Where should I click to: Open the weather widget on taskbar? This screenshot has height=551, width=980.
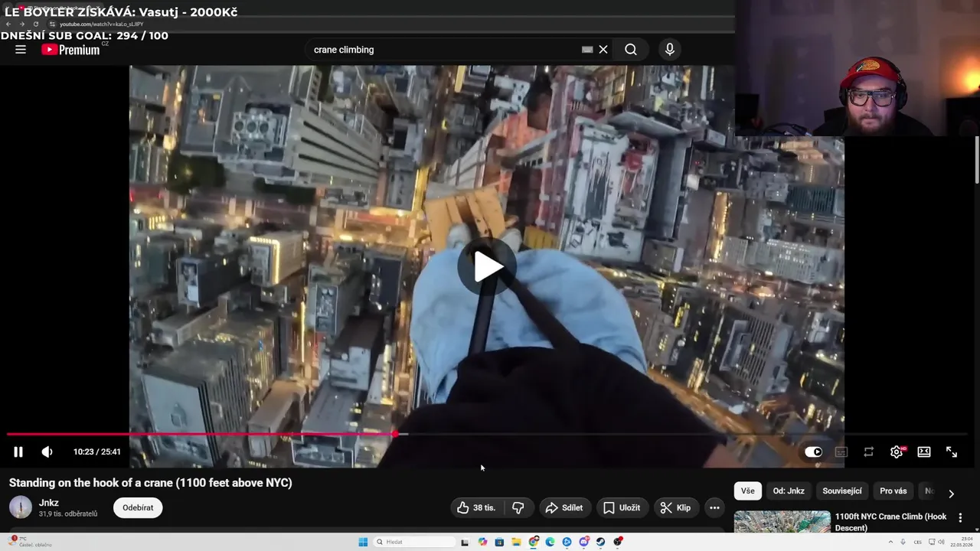click(29, 542)
